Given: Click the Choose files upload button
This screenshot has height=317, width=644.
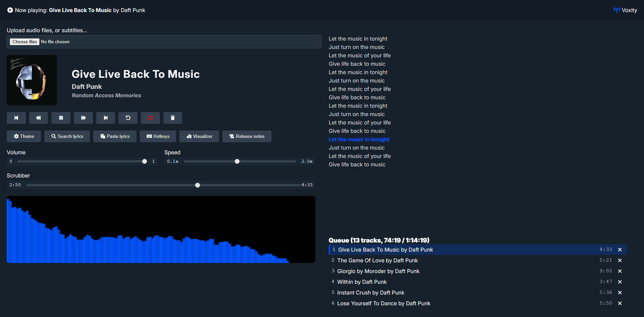Looking at the screenshot, I should tap(25, 42).
